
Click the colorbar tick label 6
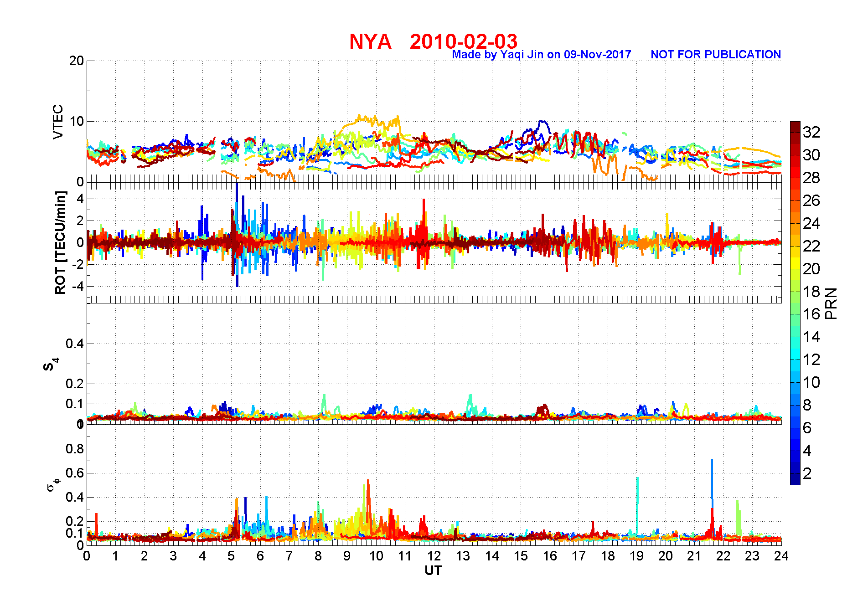click(807, 428)
